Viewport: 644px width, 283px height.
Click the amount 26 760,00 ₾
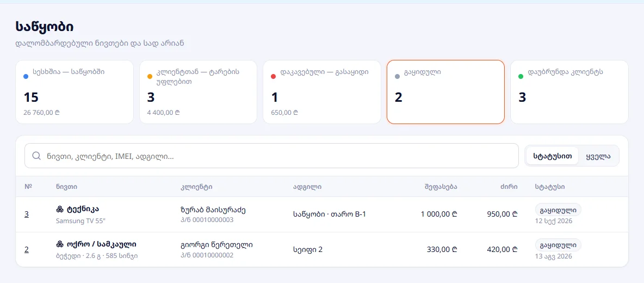coord(42,112)
